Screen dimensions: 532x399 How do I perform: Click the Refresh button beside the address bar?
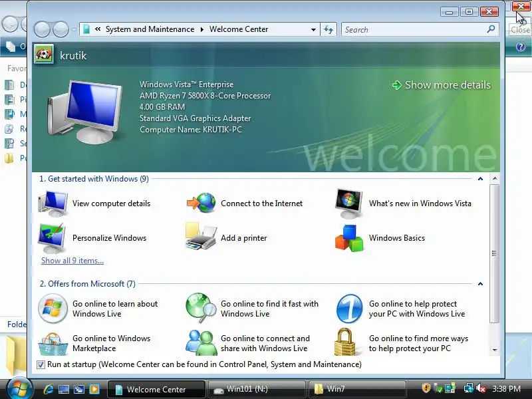coord(329,29)
